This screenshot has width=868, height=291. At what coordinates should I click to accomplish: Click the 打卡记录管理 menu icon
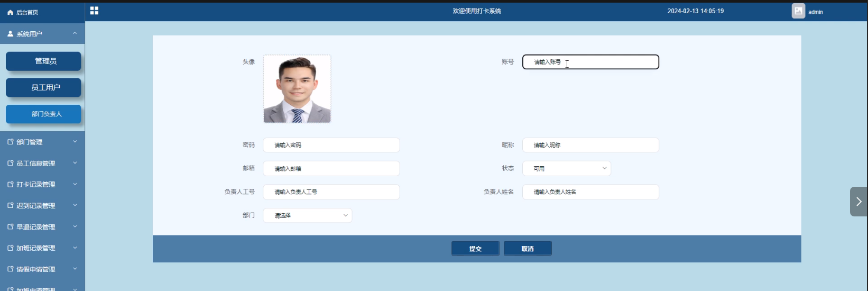(x=11, y=184)
